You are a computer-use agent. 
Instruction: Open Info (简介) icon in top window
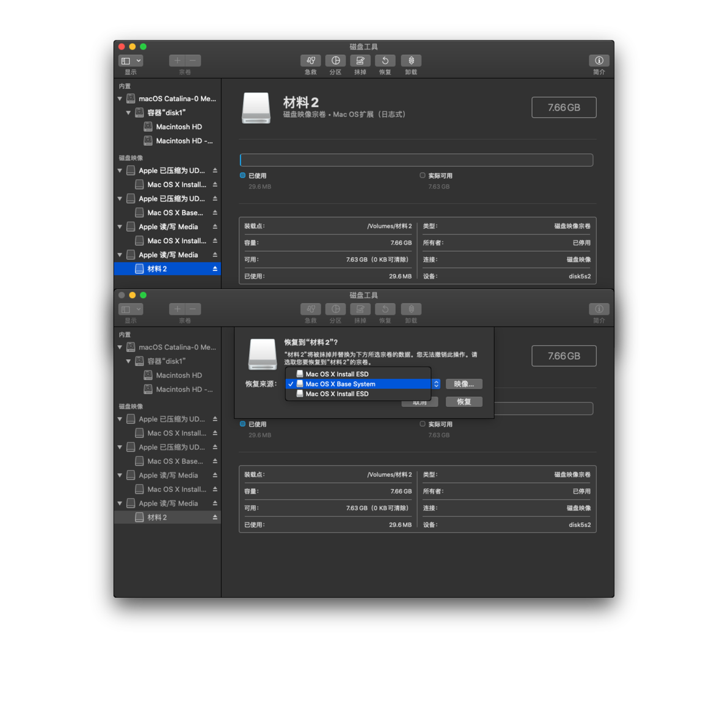click(599, 61)
